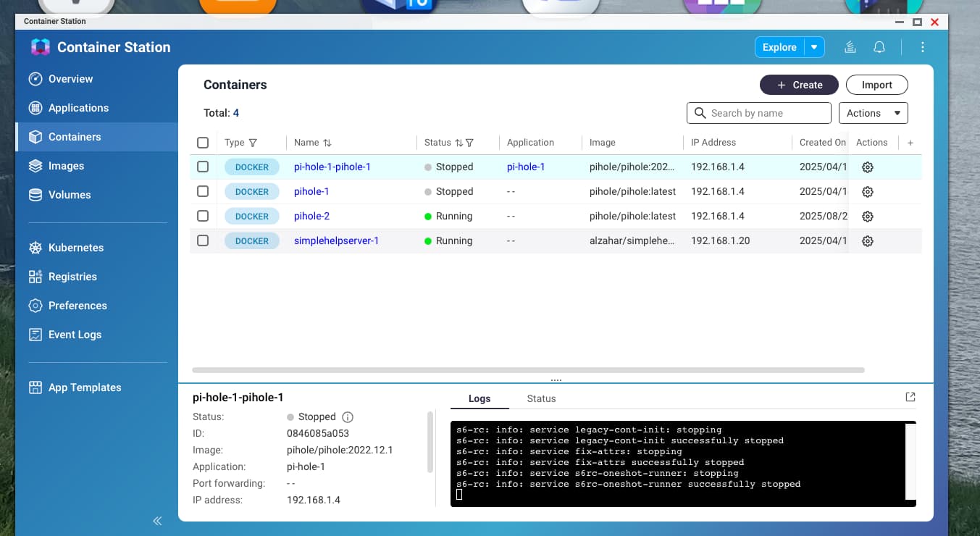Switch to the Status tab
The width and height of the screenshot is (980, 536).
point(541,398)
